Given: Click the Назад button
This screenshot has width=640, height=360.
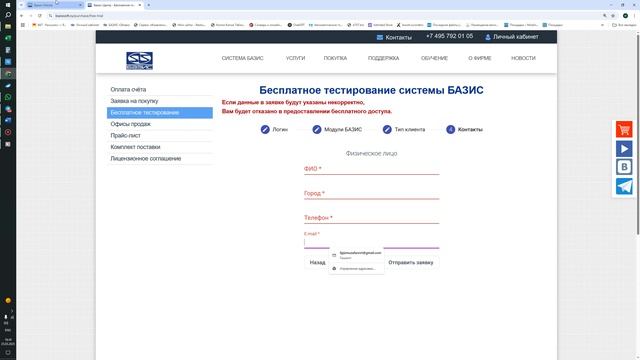Looking at the screenshot, I should [317, 262].
